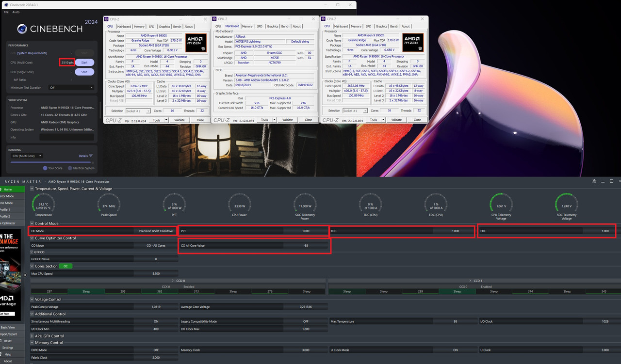This screenshot has width=621, height=364.
Task: Click Reset in Ryzen Master sidebar
Action: [8, 341]
